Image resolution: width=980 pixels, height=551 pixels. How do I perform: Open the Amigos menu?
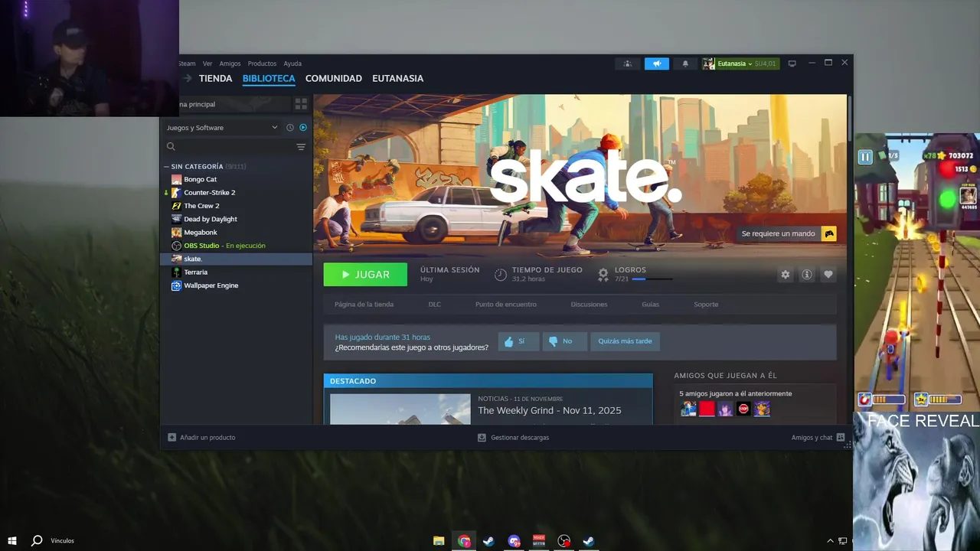click(x=230, y=64)
